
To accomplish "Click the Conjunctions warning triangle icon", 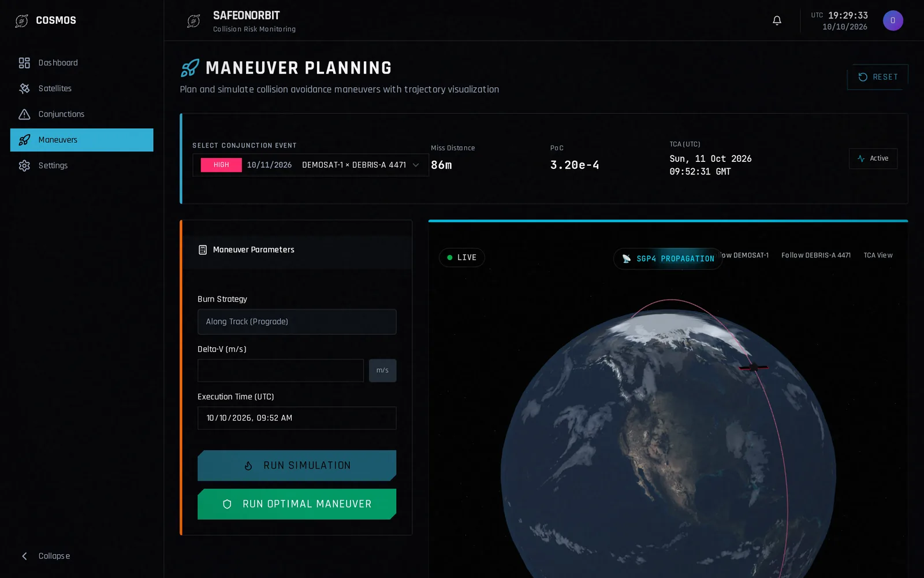I will 24,114.
